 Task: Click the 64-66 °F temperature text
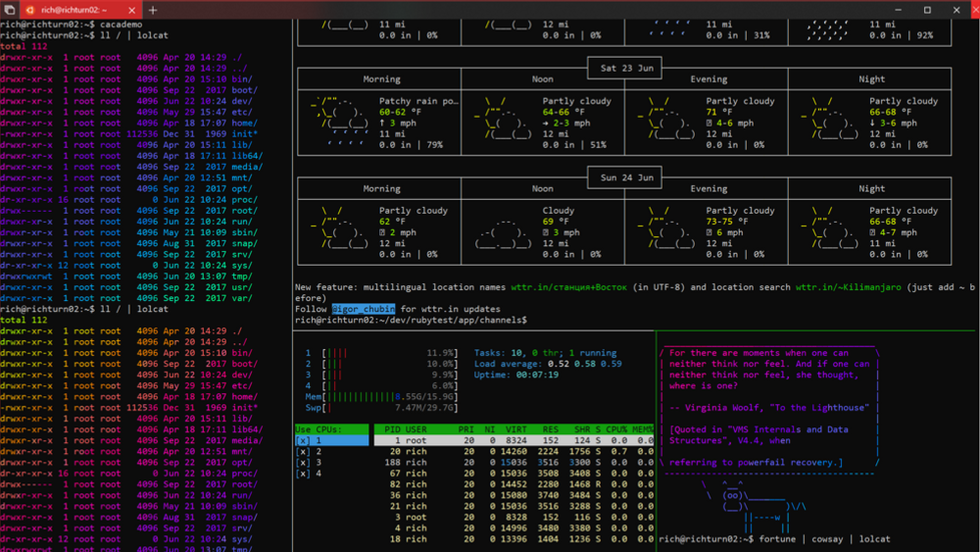(563, 112)
